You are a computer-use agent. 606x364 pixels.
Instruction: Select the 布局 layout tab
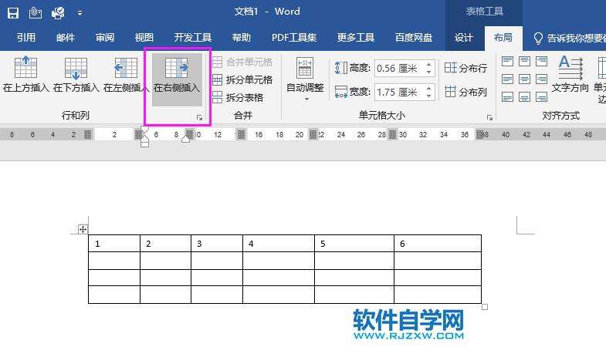503,38
